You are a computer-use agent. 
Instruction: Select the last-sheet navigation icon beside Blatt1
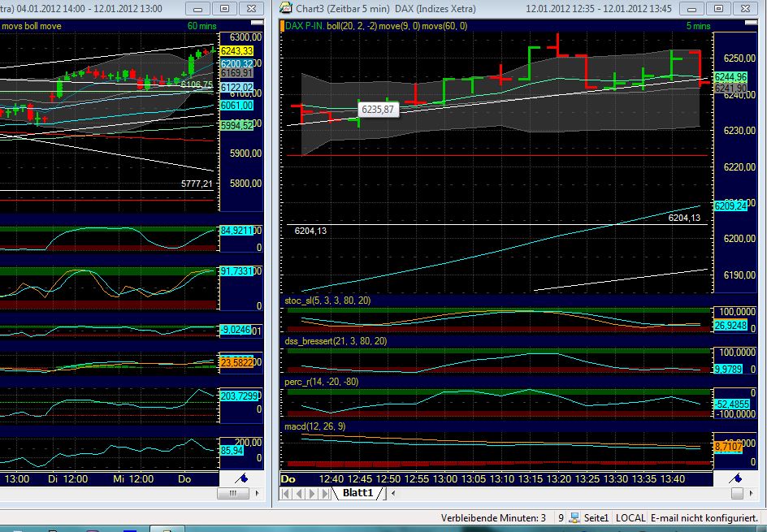323,493
